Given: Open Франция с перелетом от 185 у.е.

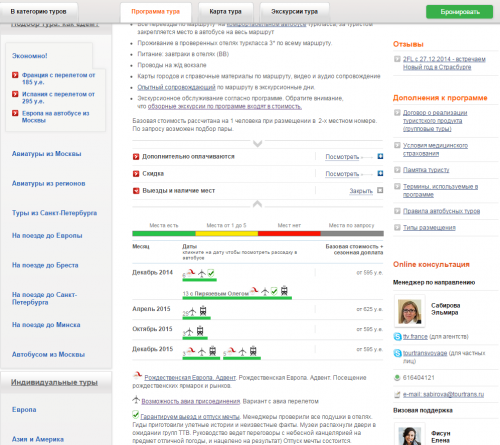Looking at the screenshot, I should 58,78.
